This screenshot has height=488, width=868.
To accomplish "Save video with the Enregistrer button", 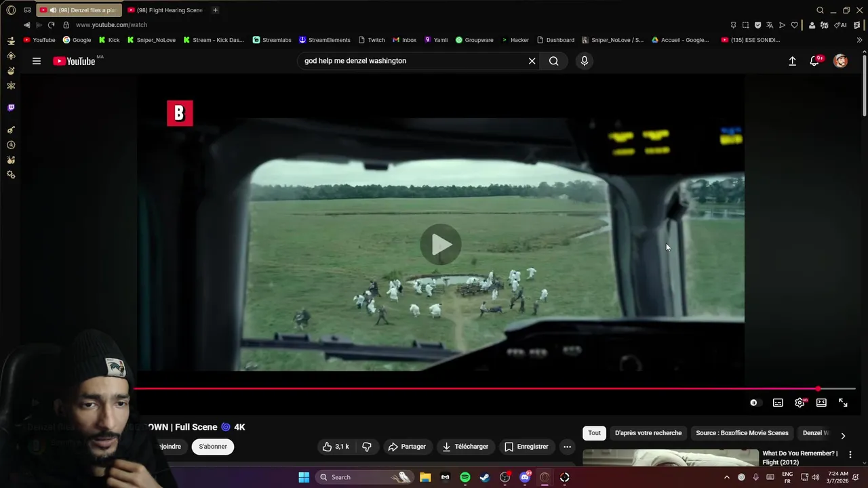I will (x=526, y=447).
